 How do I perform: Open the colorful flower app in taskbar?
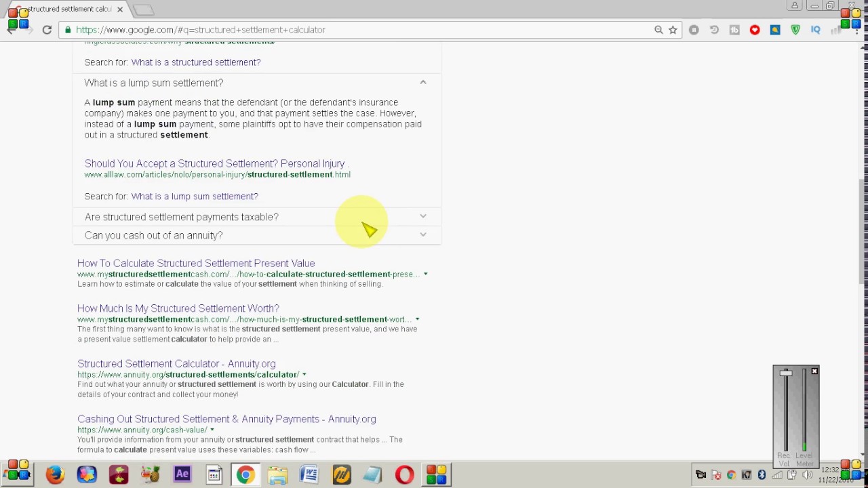point(87,474)
